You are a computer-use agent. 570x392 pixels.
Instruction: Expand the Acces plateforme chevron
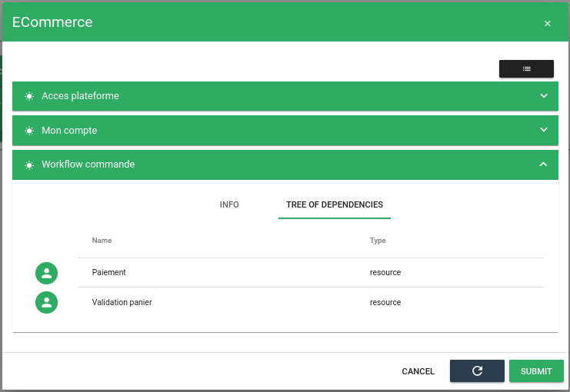click(x=543, y=96)
